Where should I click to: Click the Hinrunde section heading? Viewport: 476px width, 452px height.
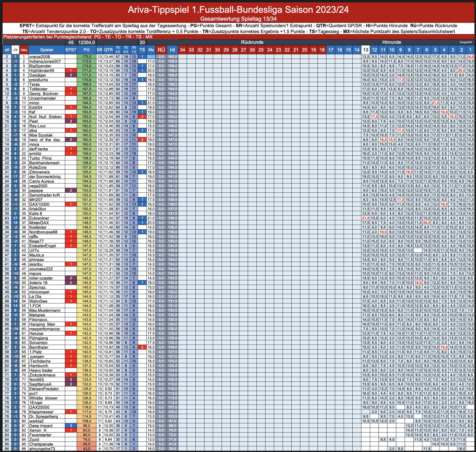(392, 42)
